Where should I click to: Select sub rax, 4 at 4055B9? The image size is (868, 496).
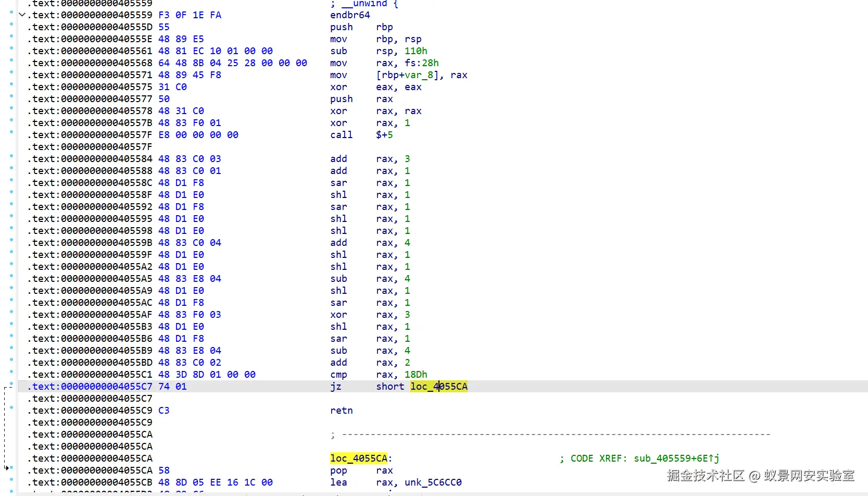coord(370,351)
